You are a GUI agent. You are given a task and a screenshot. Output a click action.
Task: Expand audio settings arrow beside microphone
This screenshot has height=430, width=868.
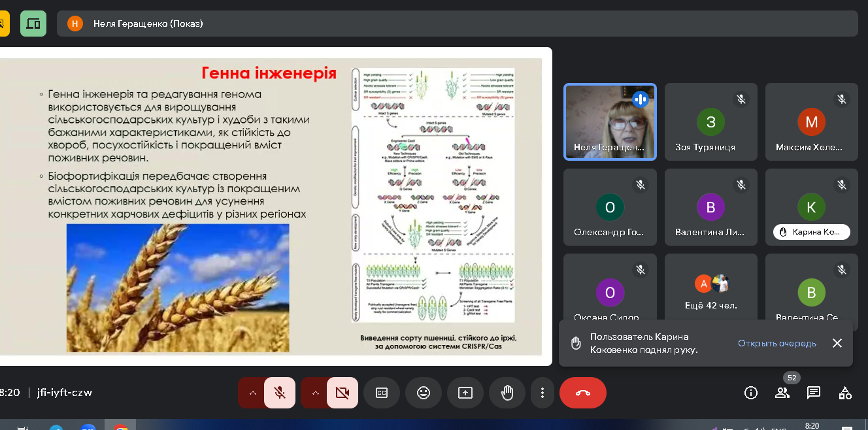click(x=252, y=393)
